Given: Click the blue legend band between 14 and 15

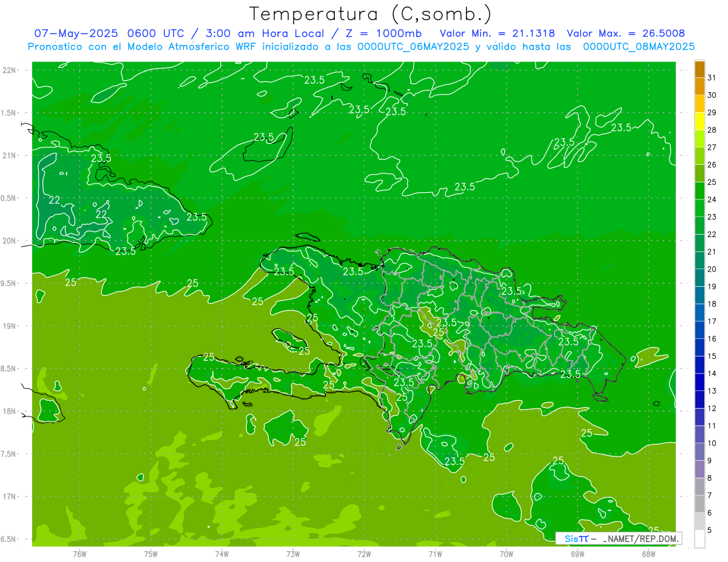Looking at the screenshot, I should (x=699, y=365).
